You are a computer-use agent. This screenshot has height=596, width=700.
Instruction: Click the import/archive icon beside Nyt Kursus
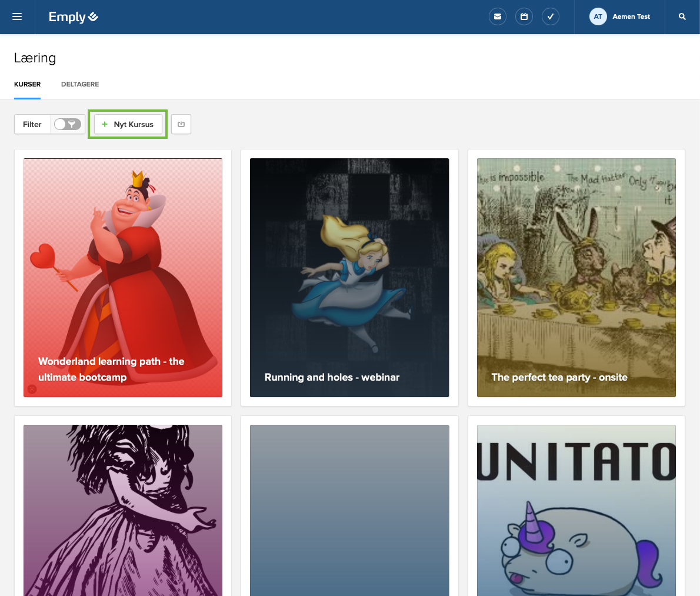pos(181,124)
